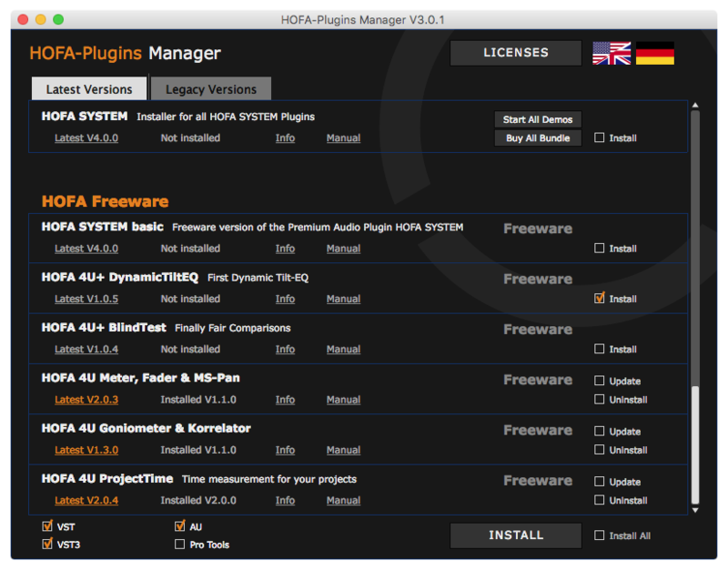
Task: Toggle the VST format checkbox
Action: pos(47,526)
